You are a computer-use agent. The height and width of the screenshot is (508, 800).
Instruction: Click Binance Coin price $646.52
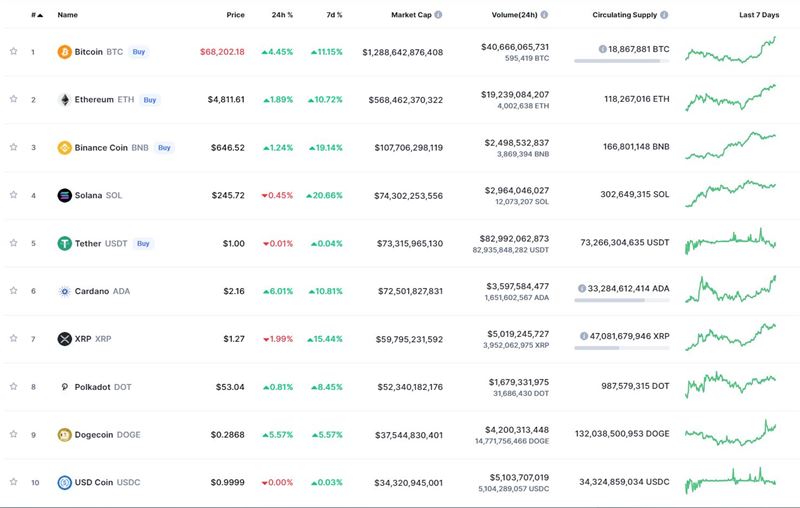pyautogui.click(x=228, y=148)
